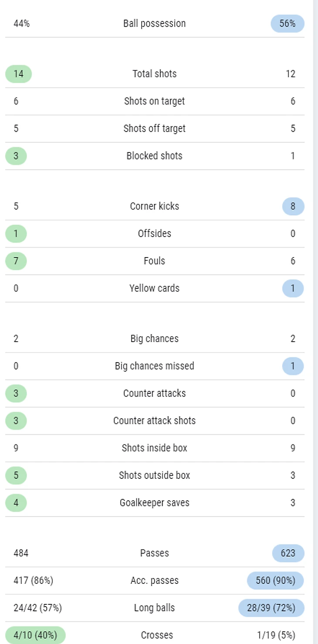Click the Ball possession label
The width and height of the screenshot is (318, 644).
(x=155, y=24)
